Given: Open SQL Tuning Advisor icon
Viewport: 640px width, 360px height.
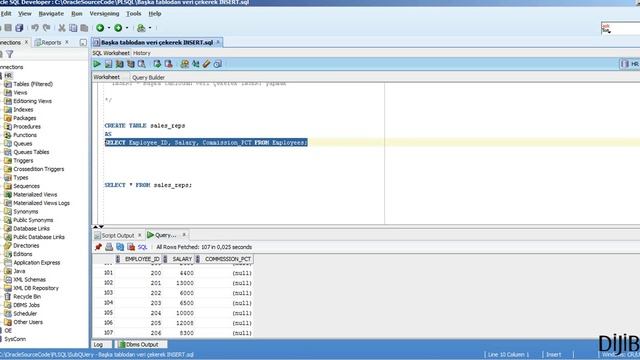Looking at the screenshot, I should [x=142, y=64].
